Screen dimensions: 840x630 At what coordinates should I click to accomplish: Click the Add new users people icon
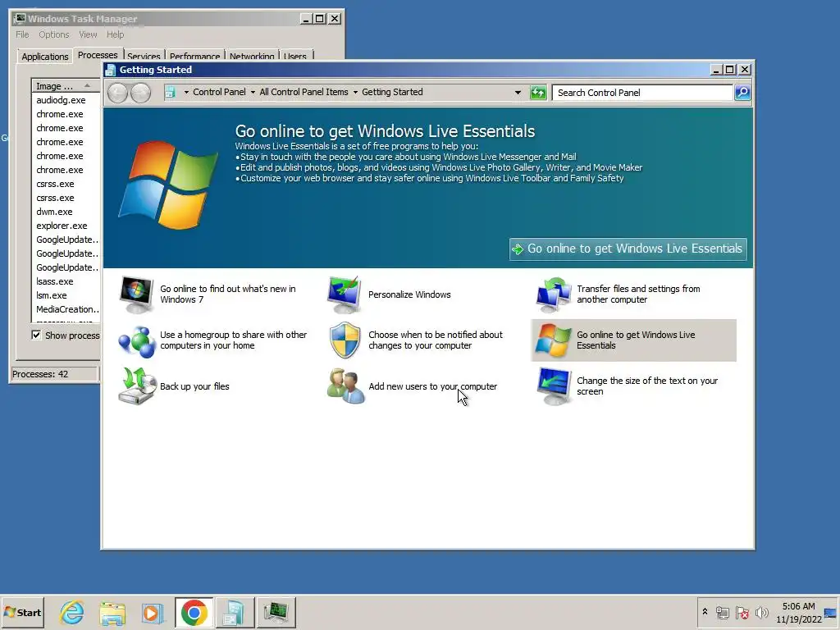click(x=345, y=386)
